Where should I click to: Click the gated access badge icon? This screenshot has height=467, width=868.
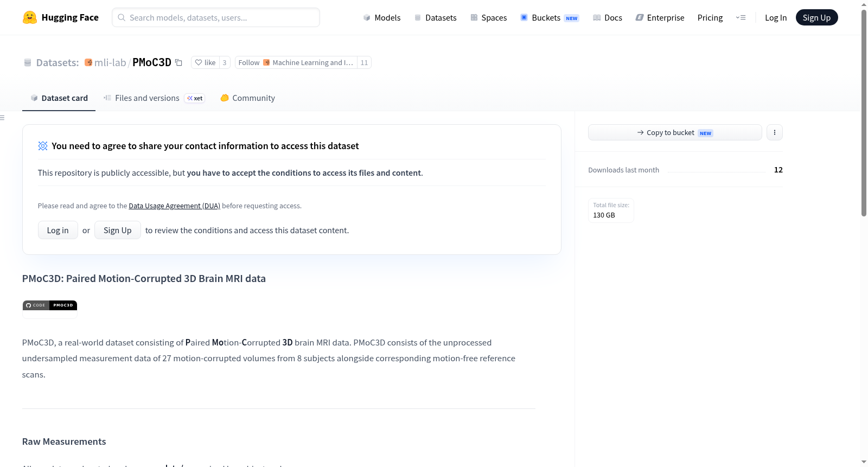click(43, 146)
